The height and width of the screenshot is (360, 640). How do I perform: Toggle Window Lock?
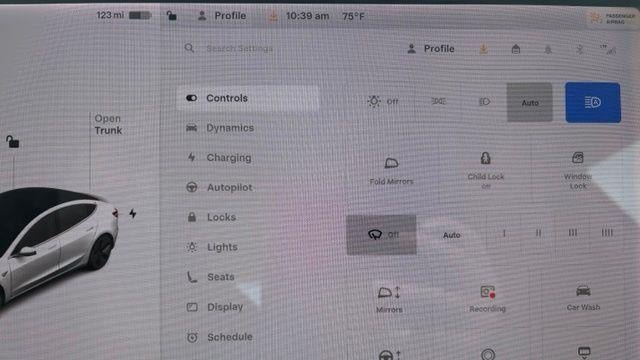[x=578, y=170]
